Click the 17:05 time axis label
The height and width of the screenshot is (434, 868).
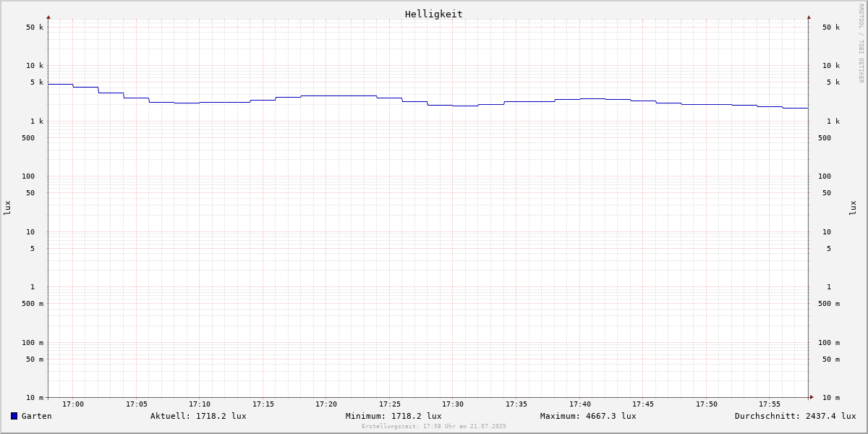coord(137,404)
